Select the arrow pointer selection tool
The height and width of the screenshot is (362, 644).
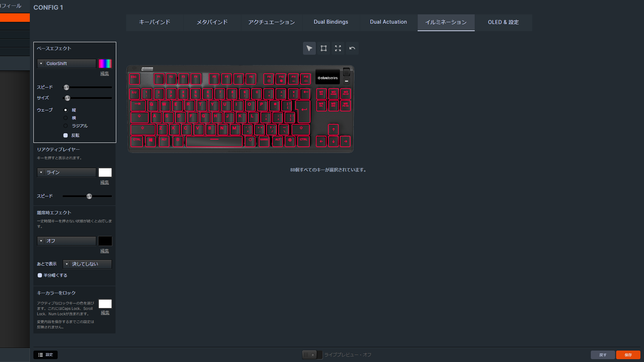pos(309,48)
